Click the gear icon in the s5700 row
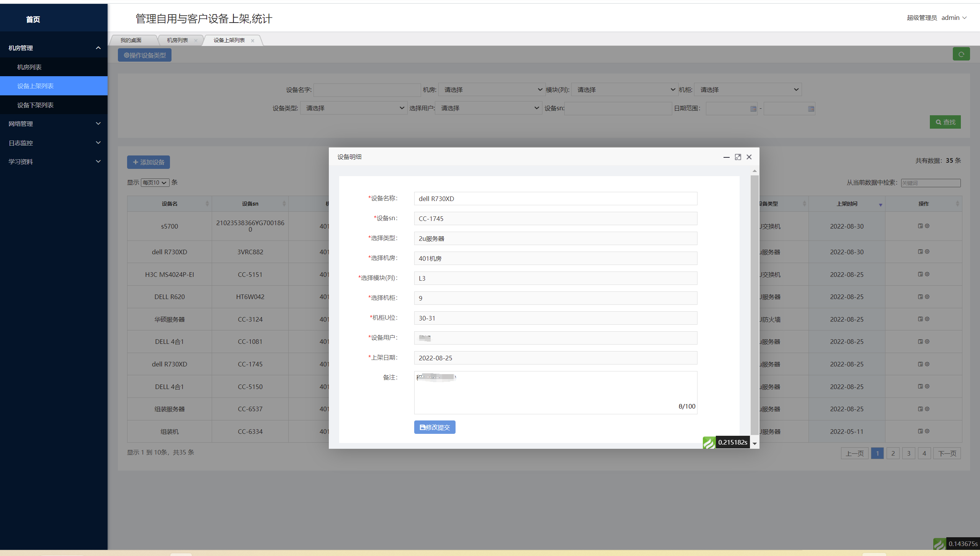Screen dimensions: 980x556 927,226
